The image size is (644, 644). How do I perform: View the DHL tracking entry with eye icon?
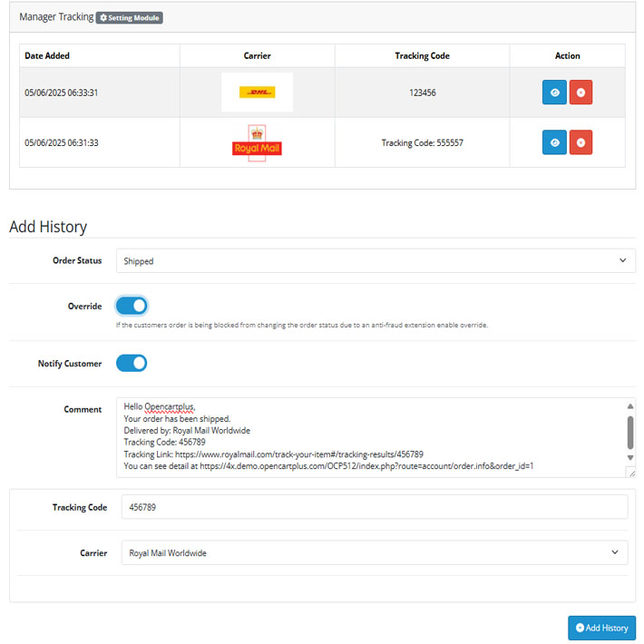pyautogui.click(x=554, y=92)
